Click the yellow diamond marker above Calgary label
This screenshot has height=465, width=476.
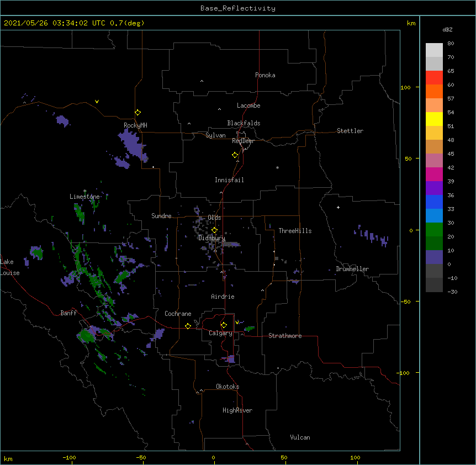tap(224, 325)
